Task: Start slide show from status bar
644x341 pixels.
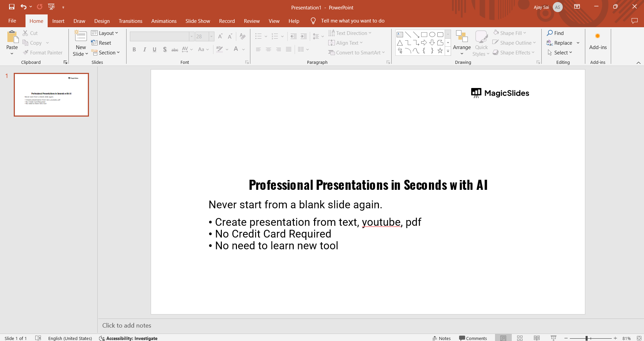Action: pyautogui.click(x=553, y=338)
